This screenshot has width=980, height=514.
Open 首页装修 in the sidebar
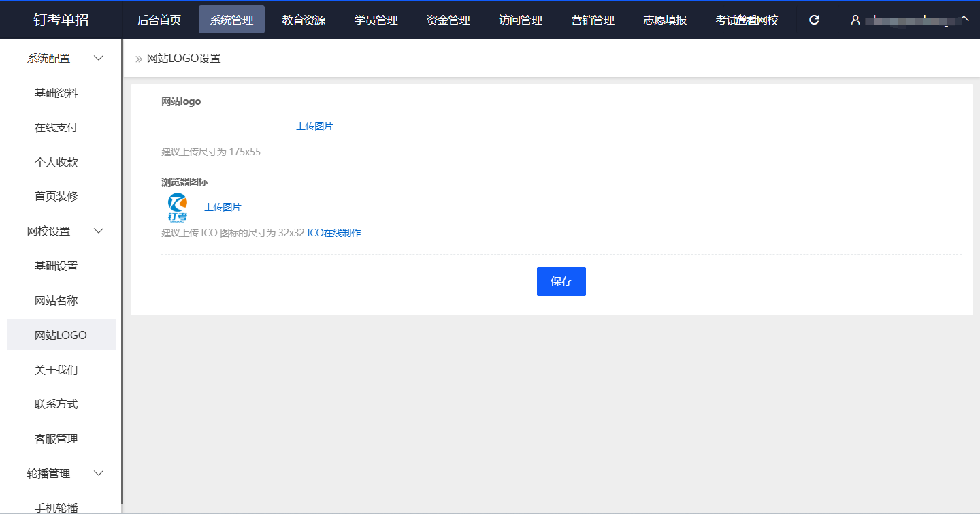(56, 196)
